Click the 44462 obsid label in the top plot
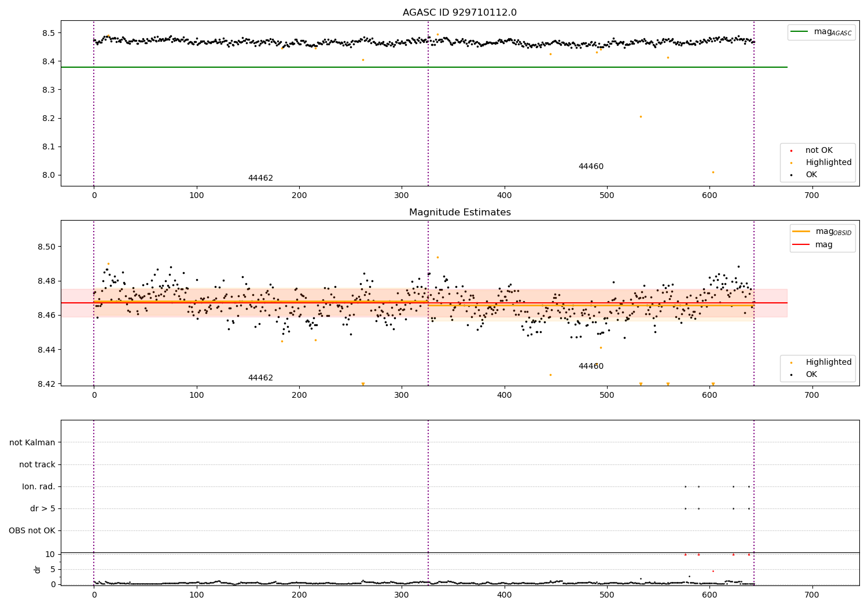 (x=260, y=178)
